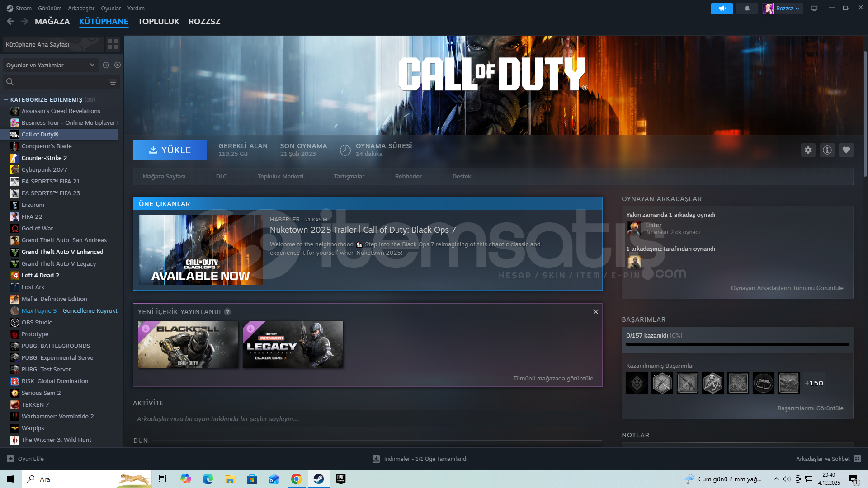Open advanced filter icon beside search
Viewport: 868px width, 488px height.
(x=113, y=82)
